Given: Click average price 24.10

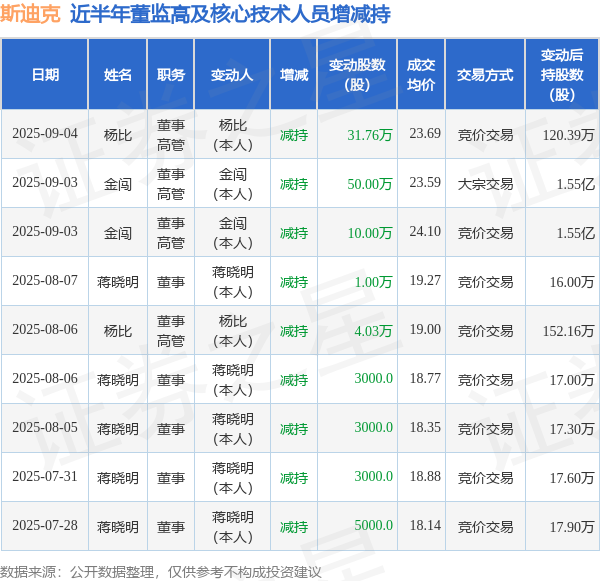Looking at the screenshot, I should (425, 232).
